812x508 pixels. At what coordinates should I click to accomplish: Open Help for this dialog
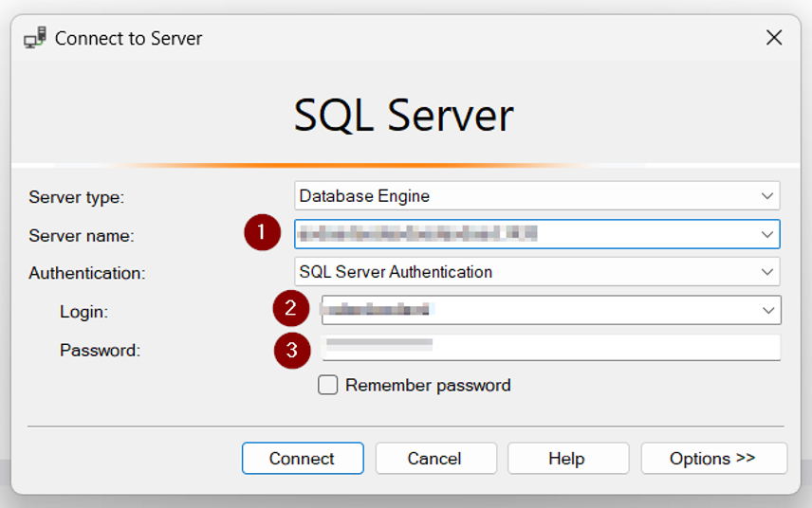point(567,459)
